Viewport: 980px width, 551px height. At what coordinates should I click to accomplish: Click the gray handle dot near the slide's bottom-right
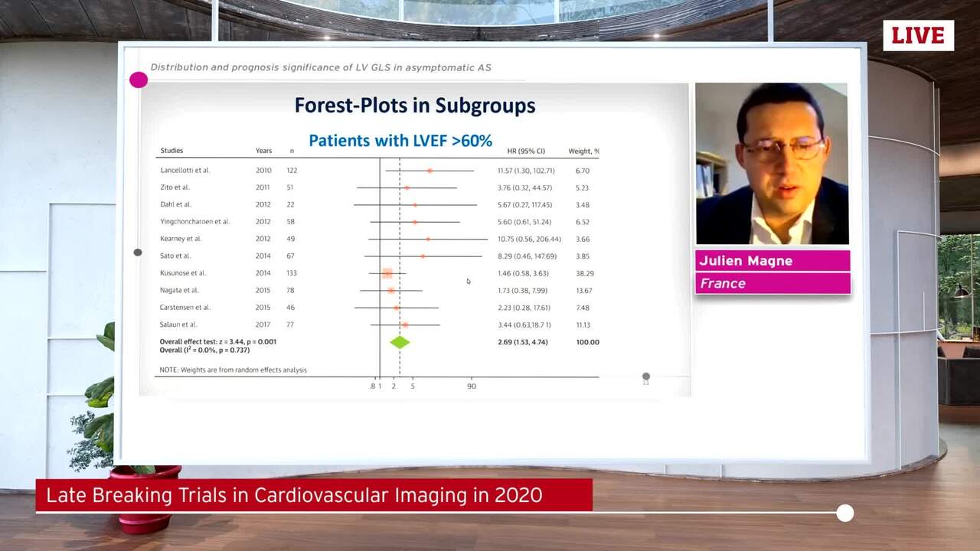point(645,377)
